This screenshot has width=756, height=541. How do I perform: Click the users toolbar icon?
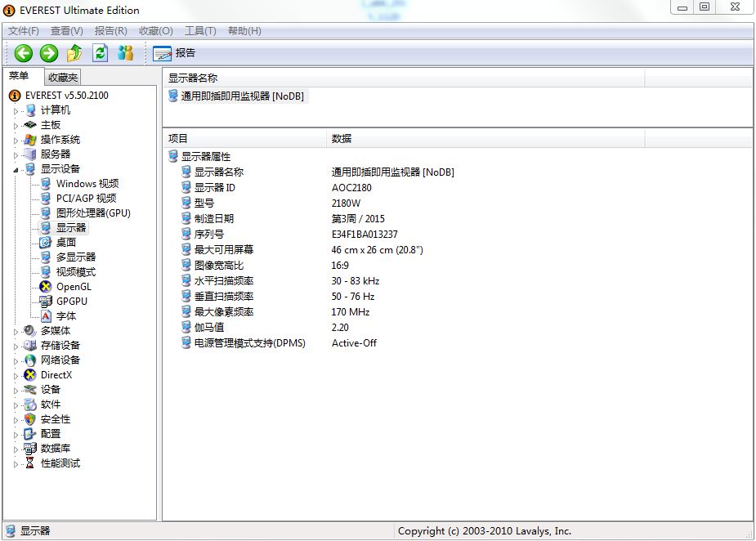click(x=125, y=53)
